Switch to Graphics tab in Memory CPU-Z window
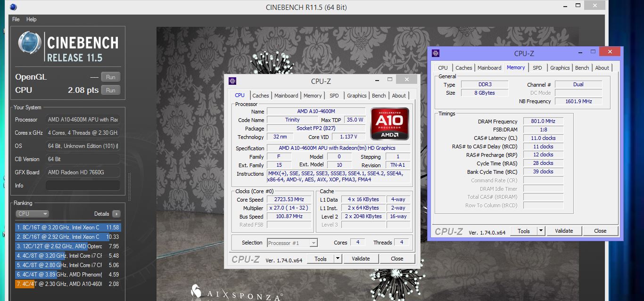The image size is (644, 301). pos(560,68)
